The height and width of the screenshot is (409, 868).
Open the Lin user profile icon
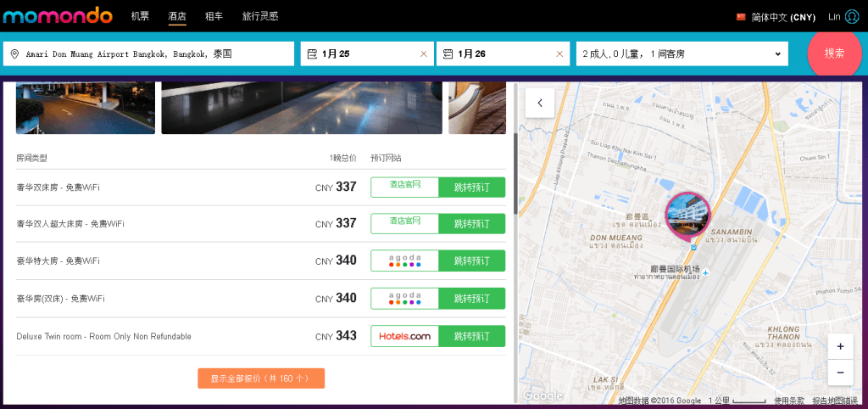pos(852,17)
